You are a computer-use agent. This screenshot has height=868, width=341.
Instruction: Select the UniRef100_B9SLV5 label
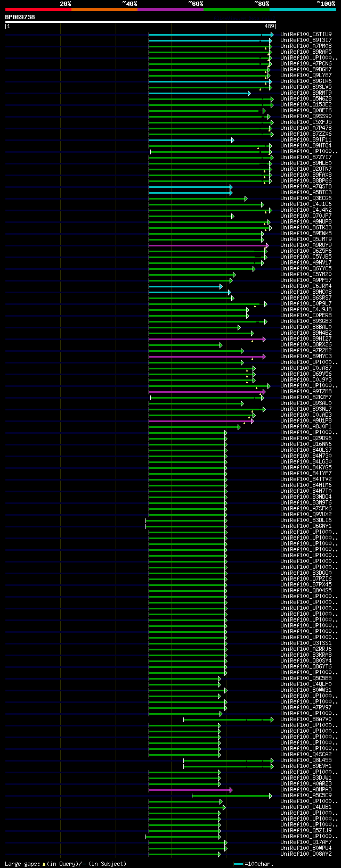(x=306, y=87)
